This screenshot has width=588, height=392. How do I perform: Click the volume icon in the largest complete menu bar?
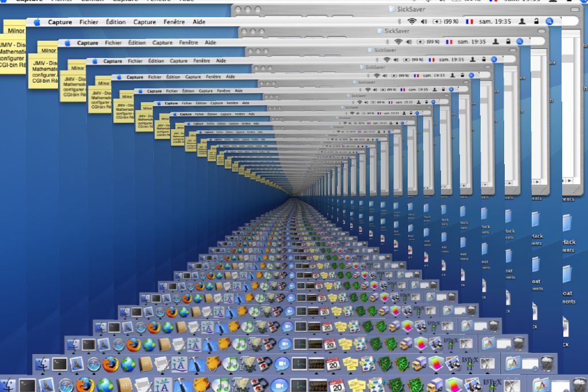424,22
